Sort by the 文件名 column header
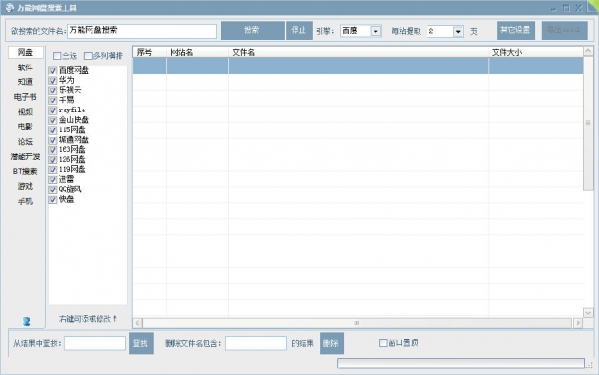599x375 pixels. pyautogui.click(x=358, y=52)
